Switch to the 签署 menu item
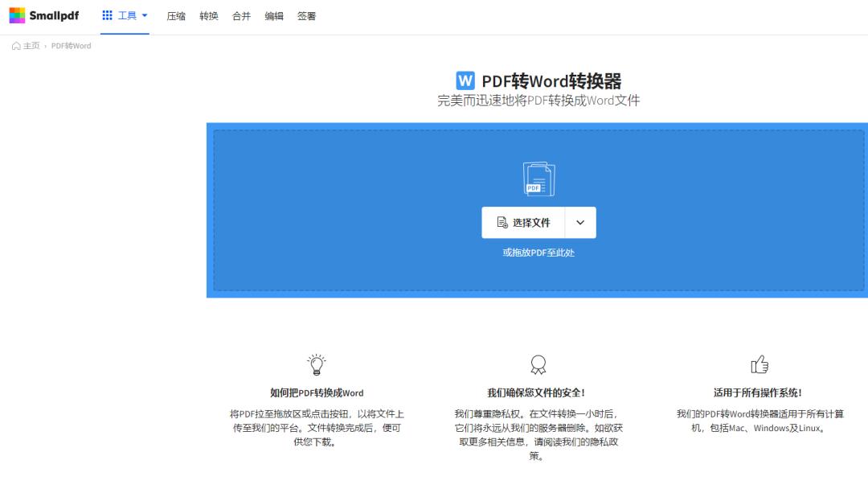 coord(307,15)
